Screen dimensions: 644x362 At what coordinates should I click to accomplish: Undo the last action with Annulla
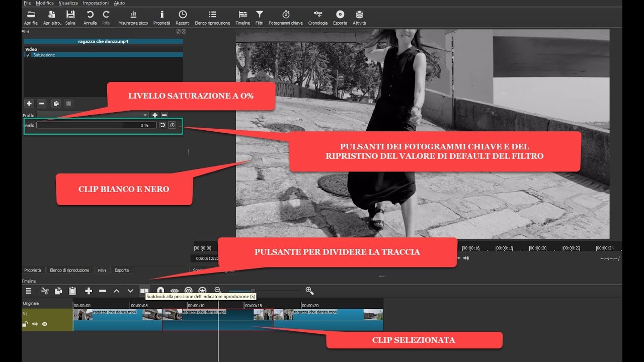(x=90, y=18)
